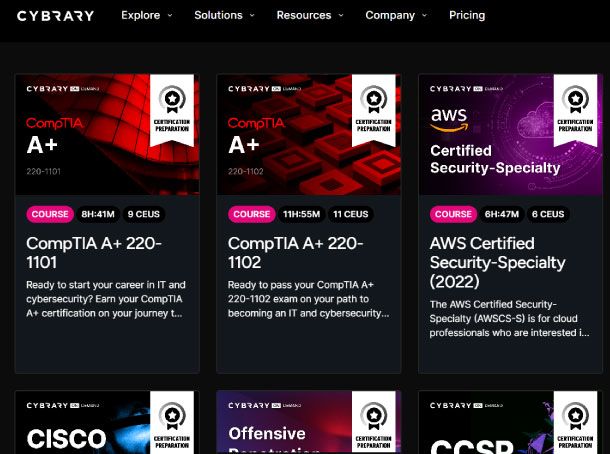
Task: Open the AWS Certified Security-Specialty thumbnail
Action: click(x=510, y=134)
